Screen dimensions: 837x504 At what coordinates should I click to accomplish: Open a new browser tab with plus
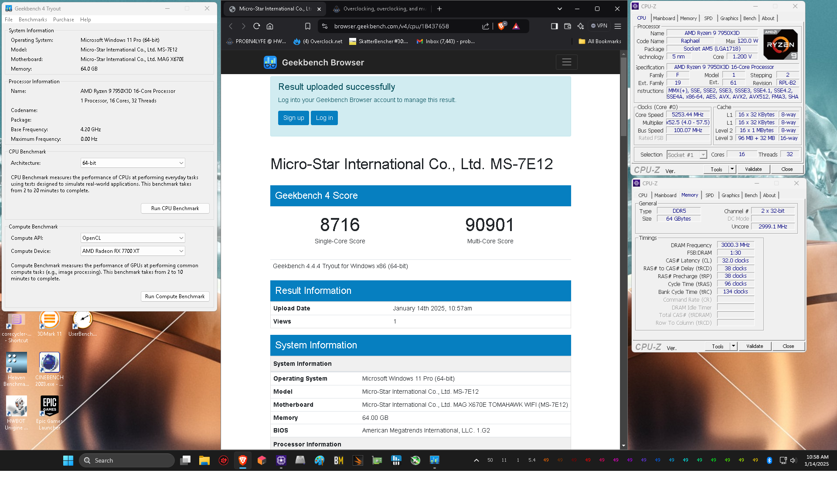(x=439, y=9)
